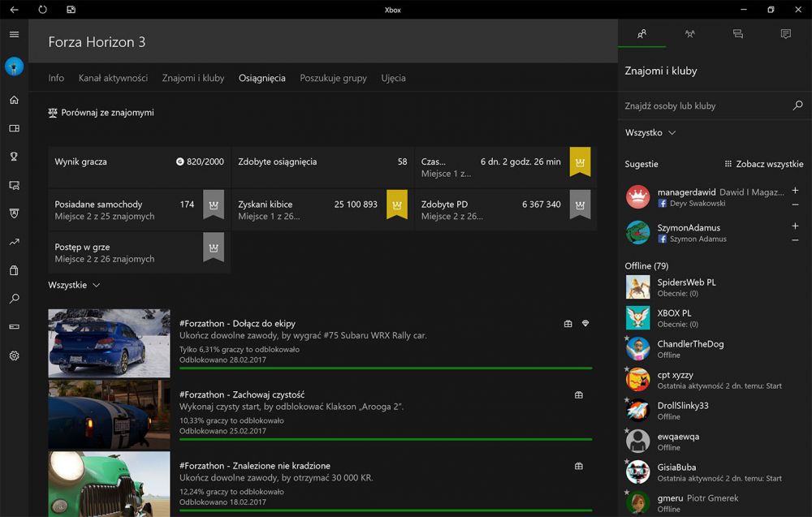Go to Home in the left sidebar
This screenshot has width=812, height=517.
click(x=14, y=100)
